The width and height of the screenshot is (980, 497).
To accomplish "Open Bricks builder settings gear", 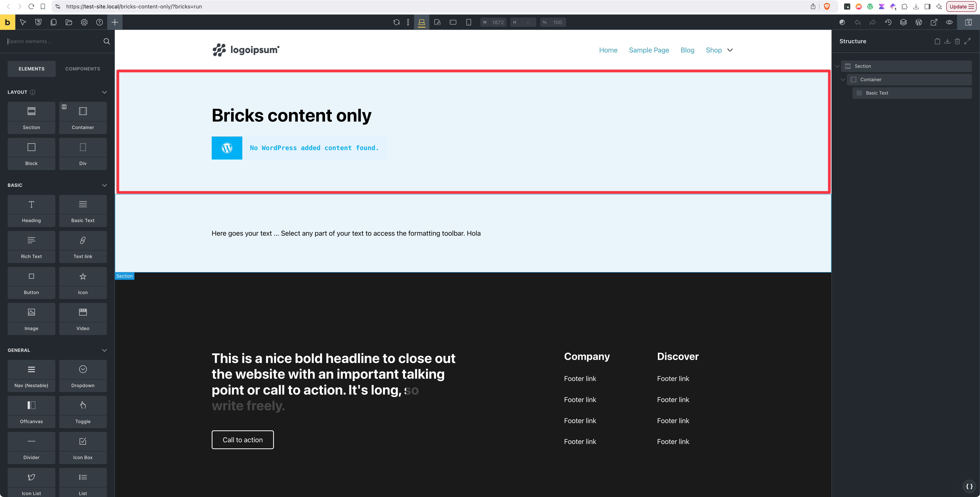I will [x=84, y=22].
